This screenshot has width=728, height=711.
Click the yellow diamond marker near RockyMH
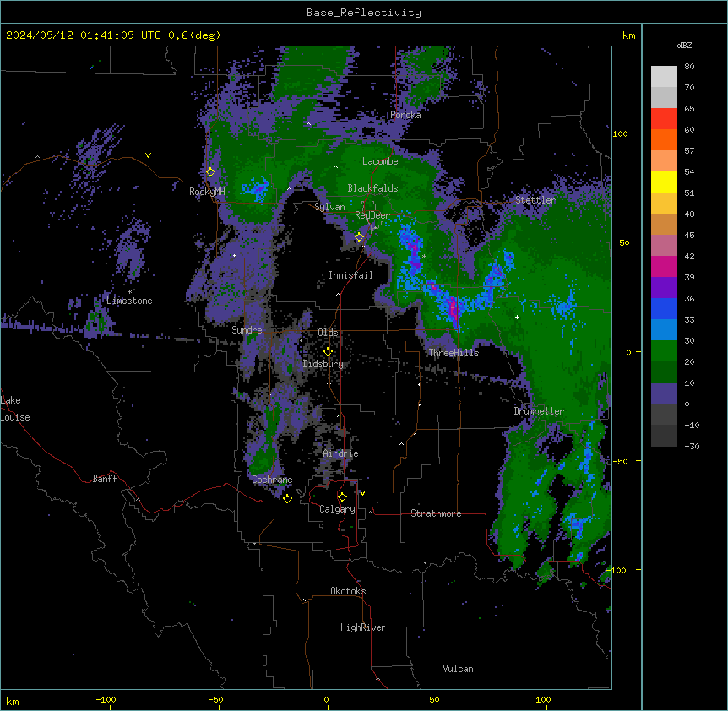(211, 172)
